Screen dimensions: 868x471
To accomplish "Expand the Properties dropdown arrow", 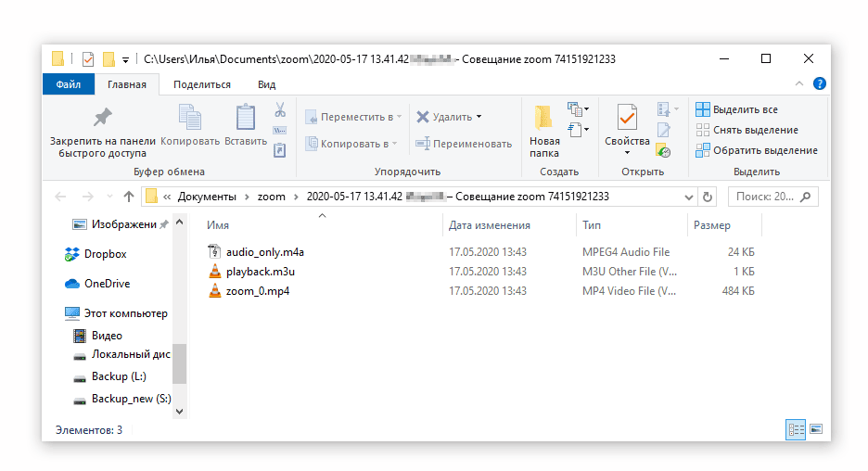I will [x=627, y=153].
